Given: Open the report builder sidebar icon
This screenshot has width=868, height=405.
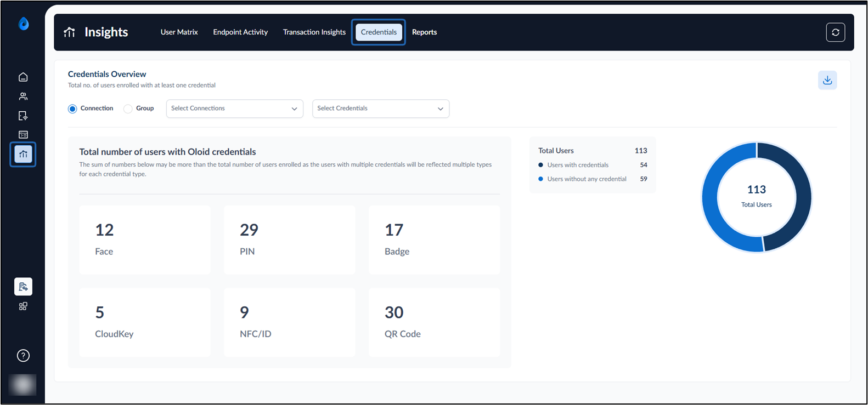Looking at the screenshot, I should tap(23, 287).
